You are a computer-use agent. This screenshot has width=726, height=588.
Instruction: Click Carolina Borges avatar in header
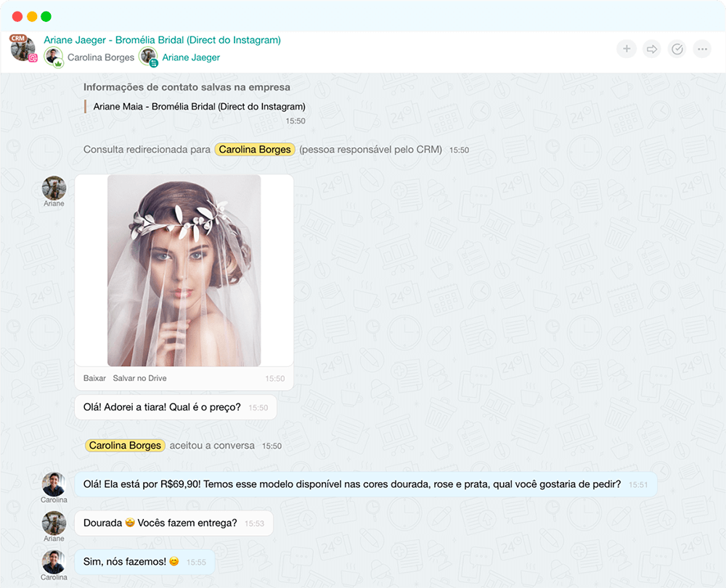tap(53, 57)
